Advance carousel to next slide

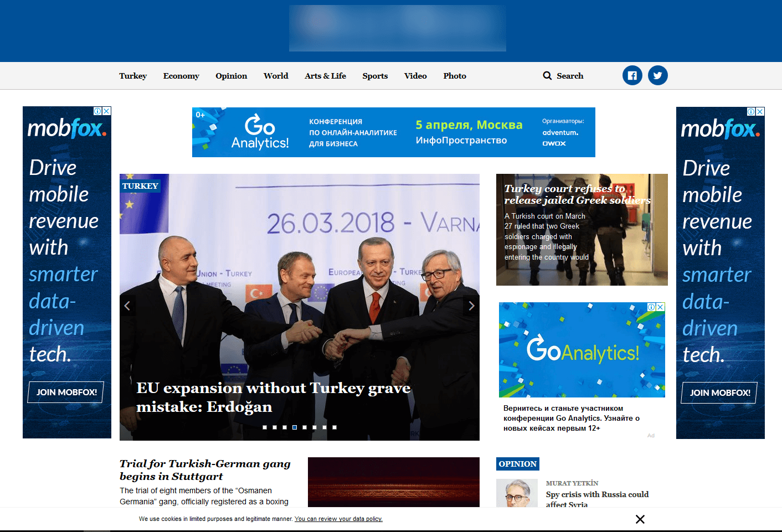click(x=471, y=306)
